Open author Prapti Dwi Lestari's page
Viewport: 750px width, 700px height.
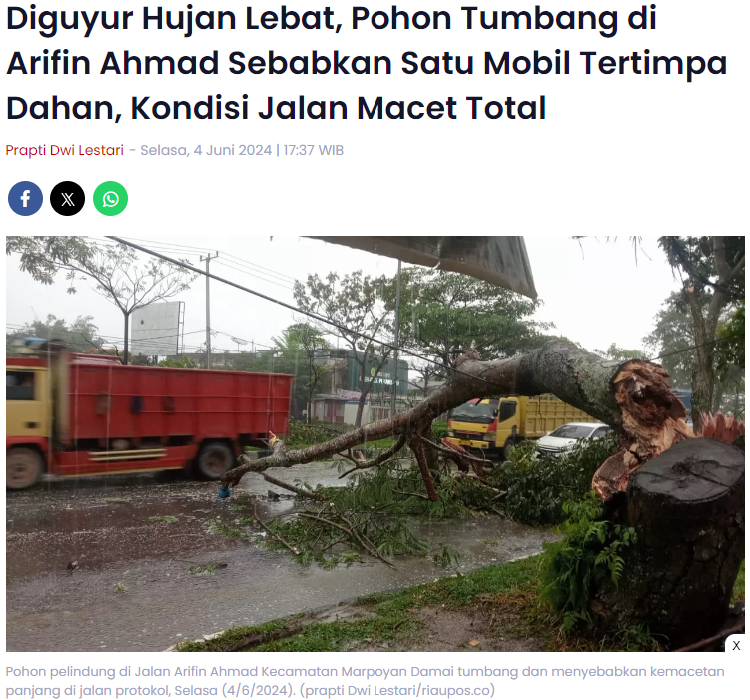pos(65,150)
